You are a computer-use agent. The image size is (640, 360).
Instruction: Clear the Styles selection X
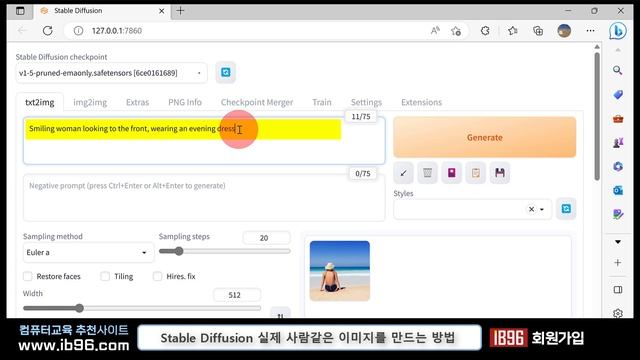pos(531,209)
